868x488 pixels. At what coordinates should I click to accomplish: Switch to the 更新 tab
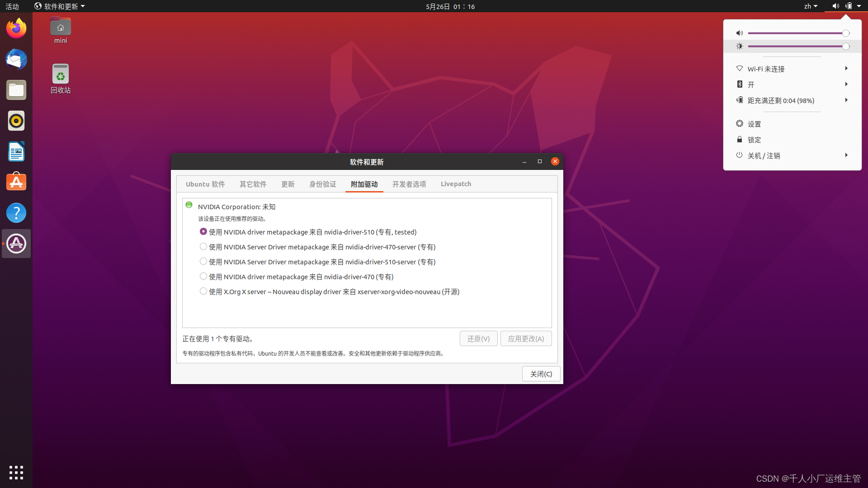[x=288, y=183]
